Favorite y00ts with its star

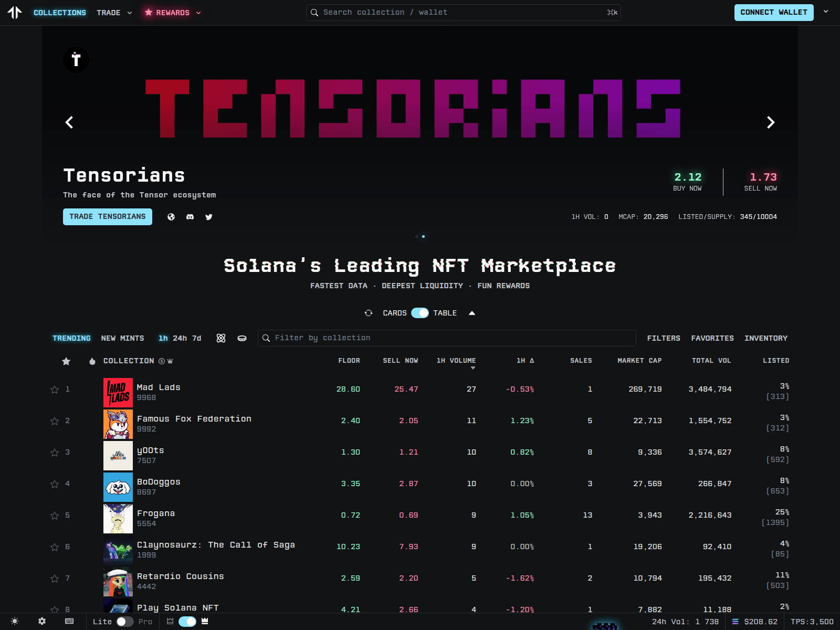55,453
